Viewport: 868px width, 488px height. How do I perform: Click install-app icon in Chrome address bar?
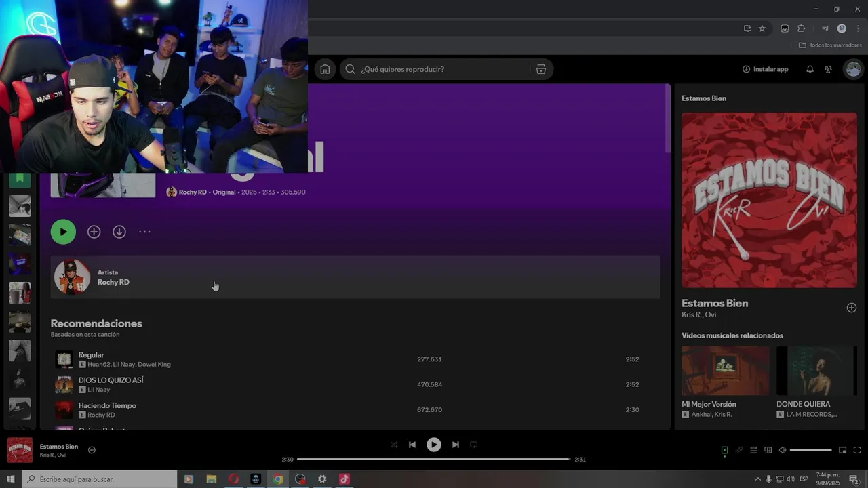(747, 28)
